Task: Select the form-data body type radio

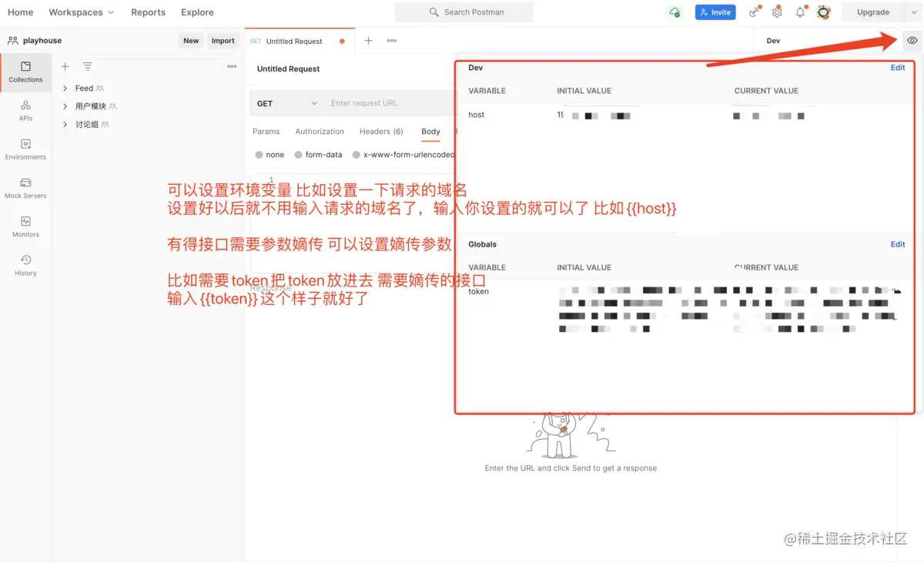Action: pos(298,155)
